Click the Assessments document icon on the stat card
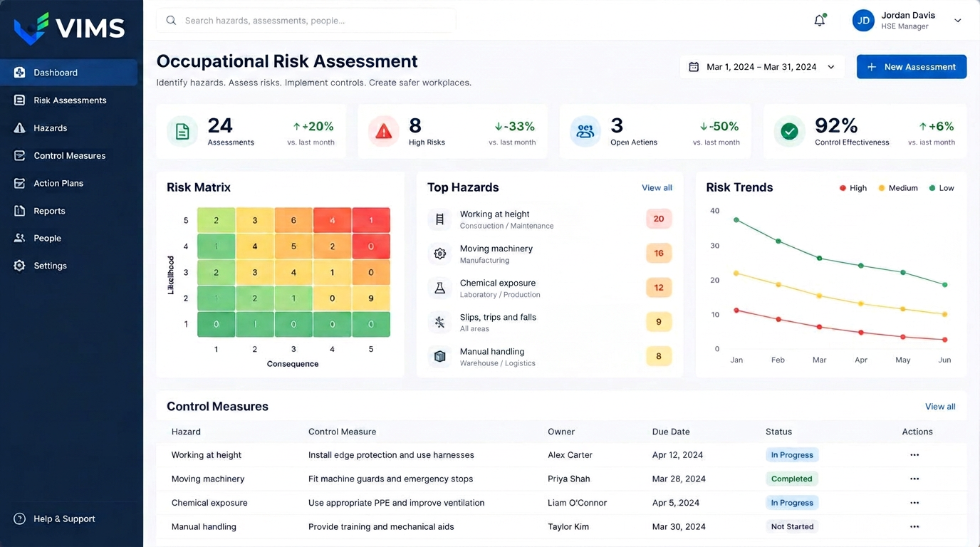Screen dimensions: 980x547 tap(182, 132)
